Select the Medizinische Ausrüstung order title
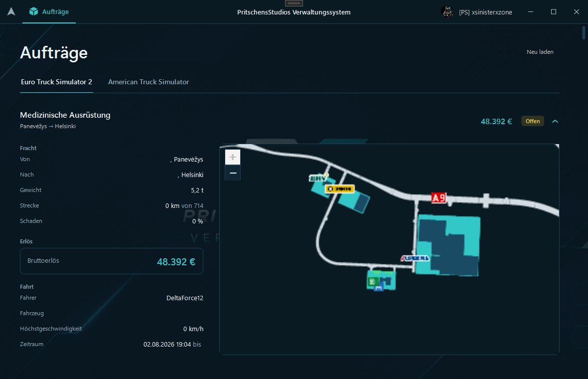This screenshot has height=379, width=588. pos(65,115)
